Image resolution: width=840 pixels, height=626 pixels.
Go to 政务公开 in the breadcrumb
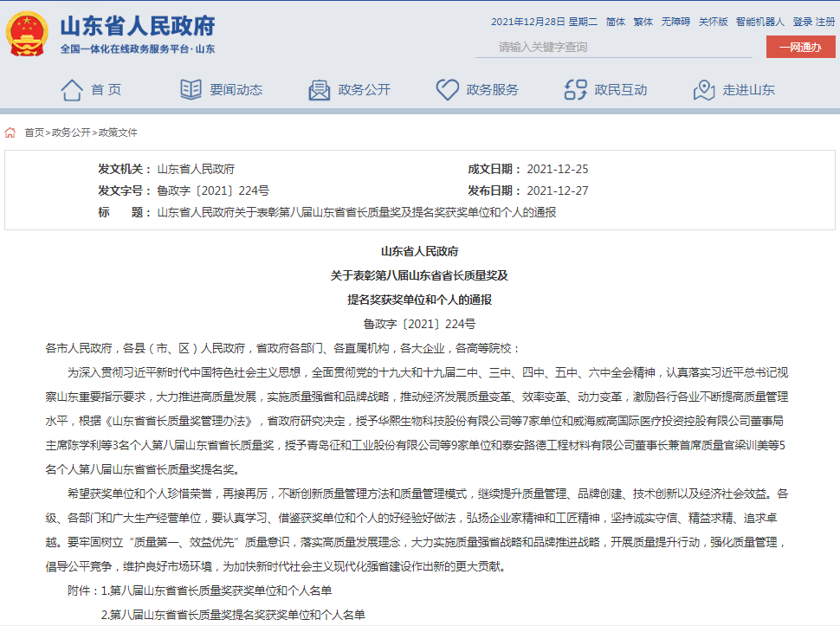click(71, 132)
